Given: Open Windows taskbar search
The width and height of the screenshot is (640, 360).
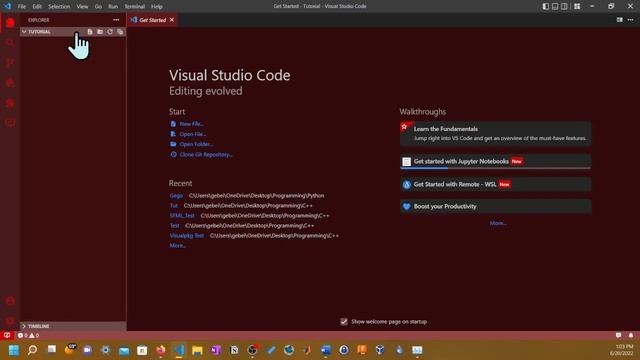Looking at the screenshot, I should coord(32,350).
